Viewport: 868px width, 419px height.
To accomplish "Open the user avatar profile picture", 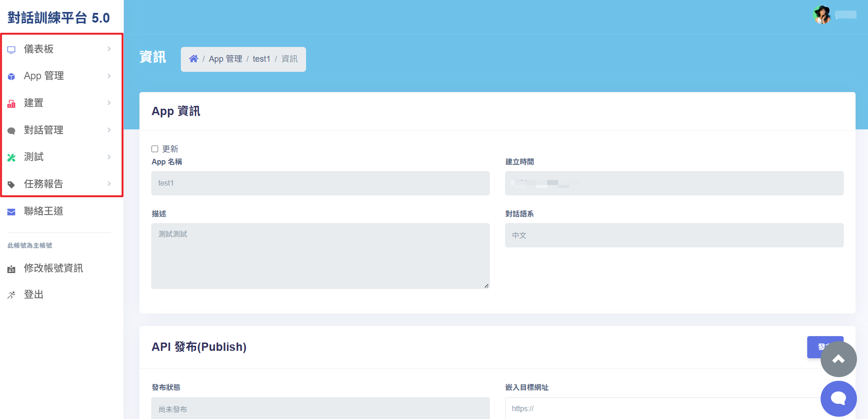I will (x=822, y=15).
